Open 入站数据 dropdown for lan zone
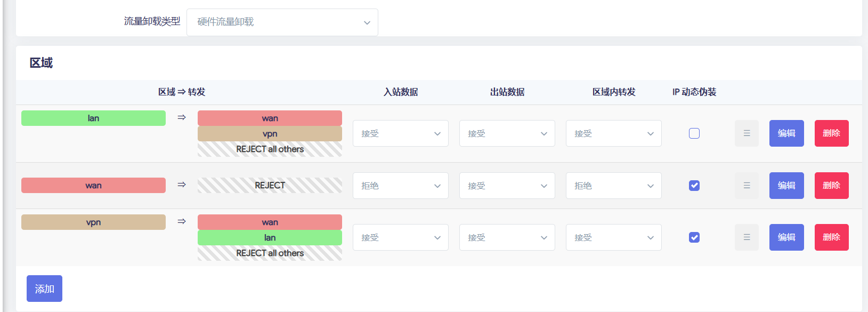868x312 pixels. click(x=401, y=133)
